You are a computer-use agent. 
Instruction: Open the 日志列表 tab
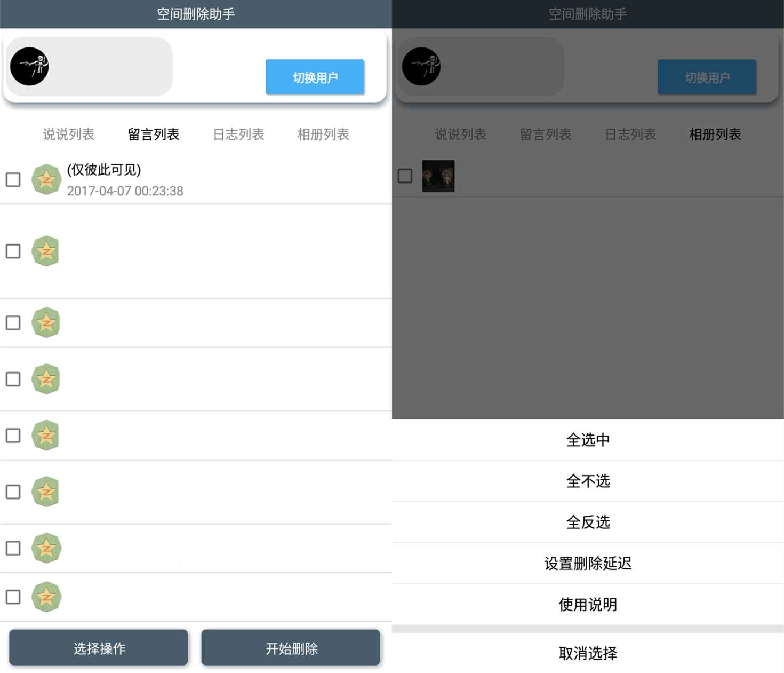point(238,134)
